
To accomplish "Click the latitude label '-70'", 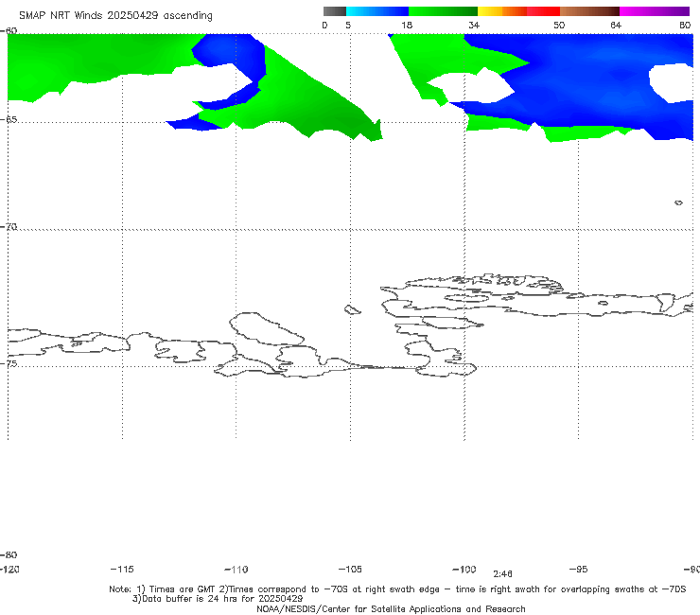I will pyautogui.click(x=9, y=227).
